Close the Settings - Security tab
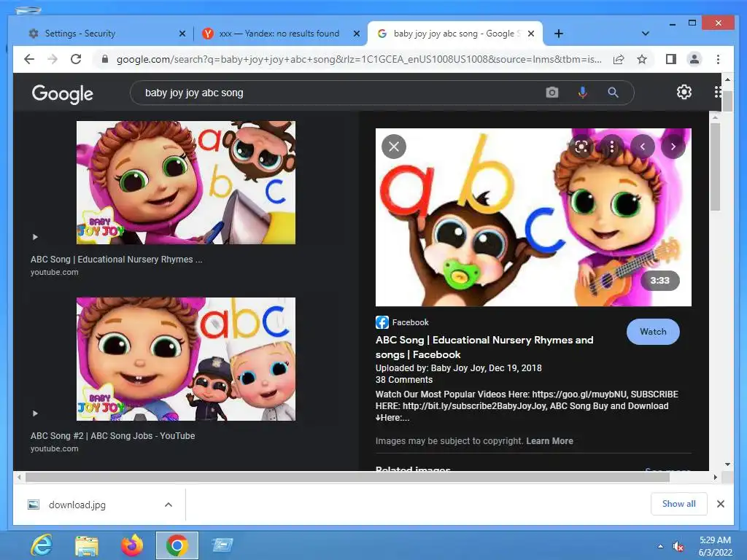 (182, 34)
